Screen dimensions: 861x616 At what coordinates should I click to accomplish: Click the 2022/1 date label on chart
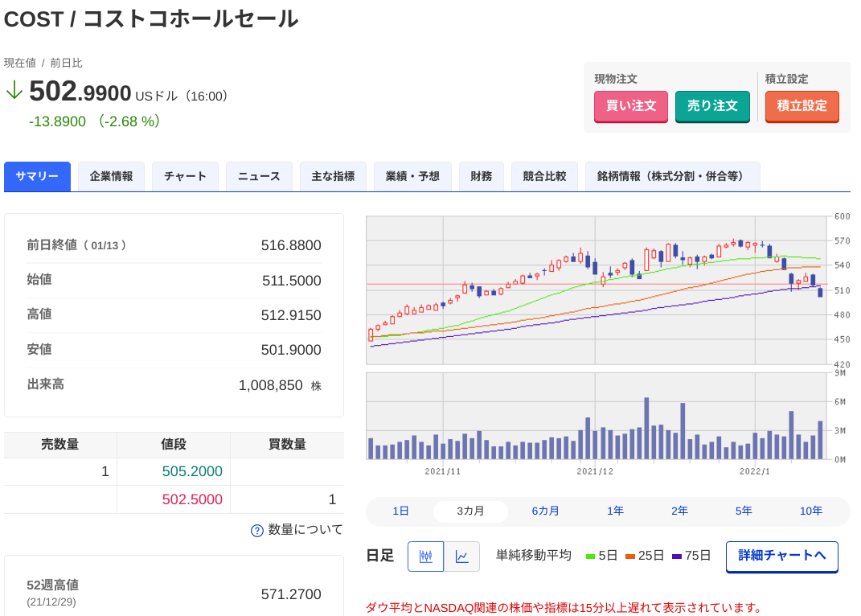click(754, 471)
